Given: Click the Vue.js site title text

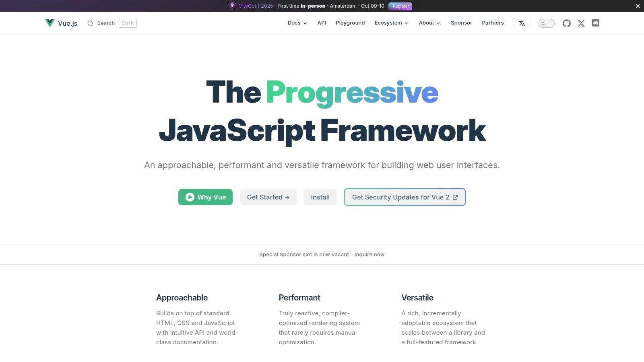Looking at the screenshot, I should coord(68,23).
